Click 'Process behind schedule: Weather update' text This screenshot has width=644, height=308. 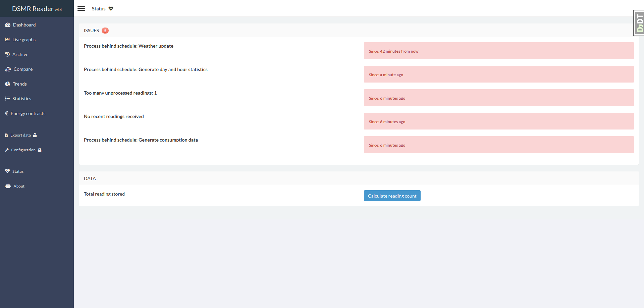pos(128,46)
